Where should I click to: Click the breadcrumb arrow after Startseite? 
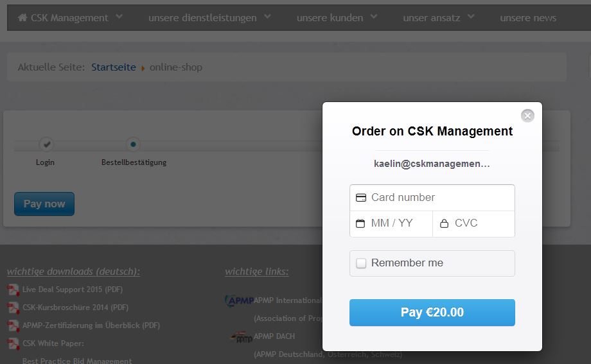(x=143, y=68)
